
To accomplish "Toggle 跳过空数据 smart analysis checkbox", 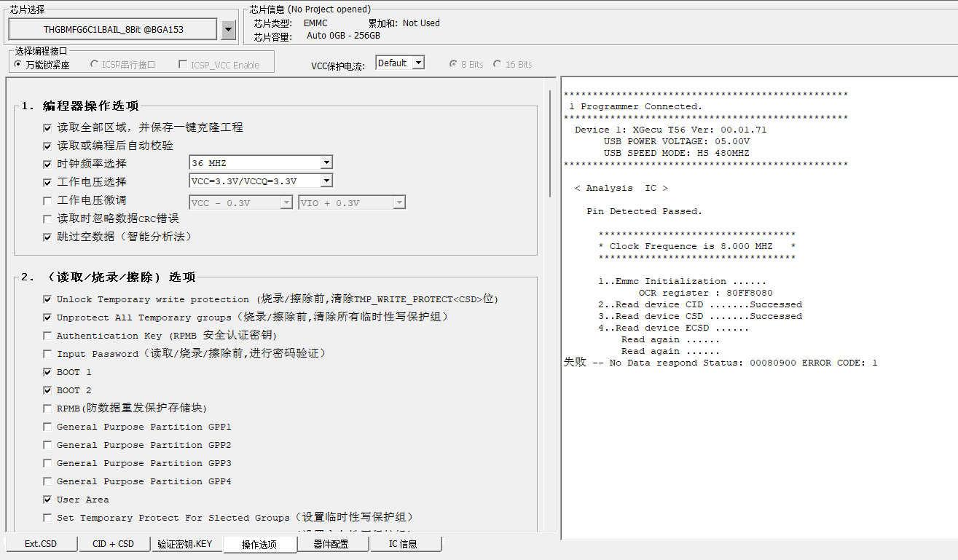I will coord(47,237).
